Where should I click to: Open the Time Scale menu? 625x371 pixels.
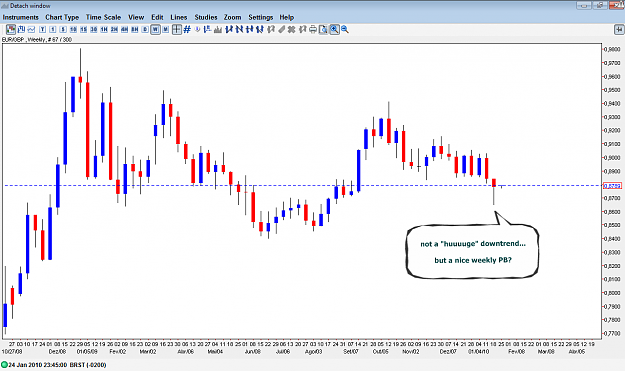coord(103,17)
